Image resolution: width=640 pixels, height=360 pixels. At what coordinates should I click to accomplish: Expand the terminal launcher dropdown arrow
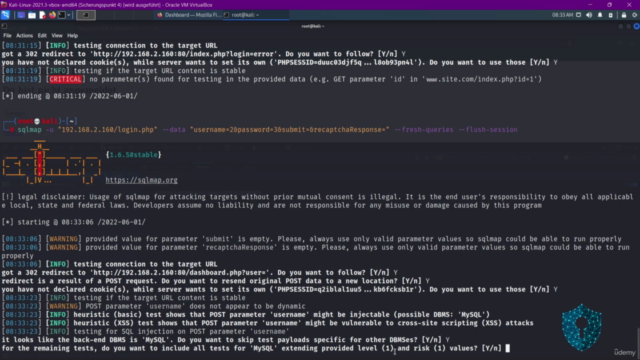point(69,15)
